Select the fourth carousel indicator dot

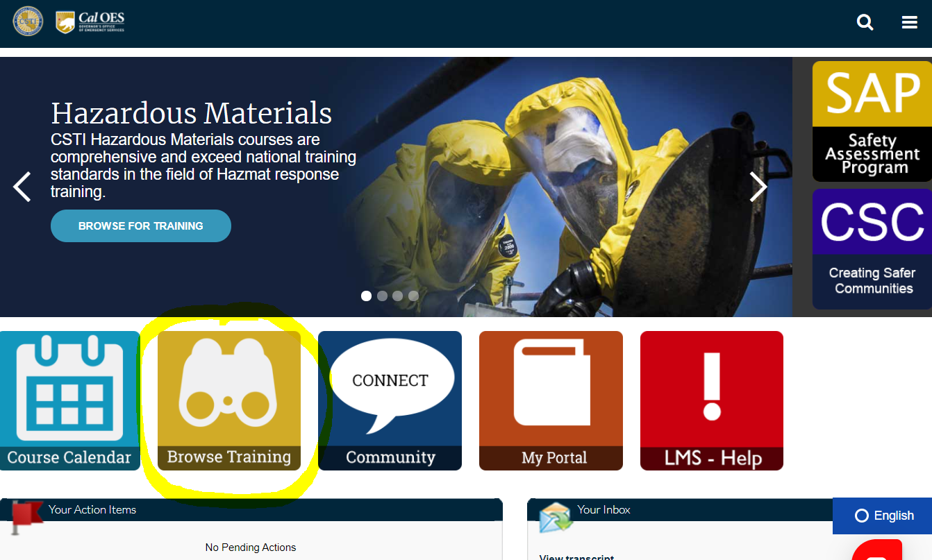(x=413, y=296)
